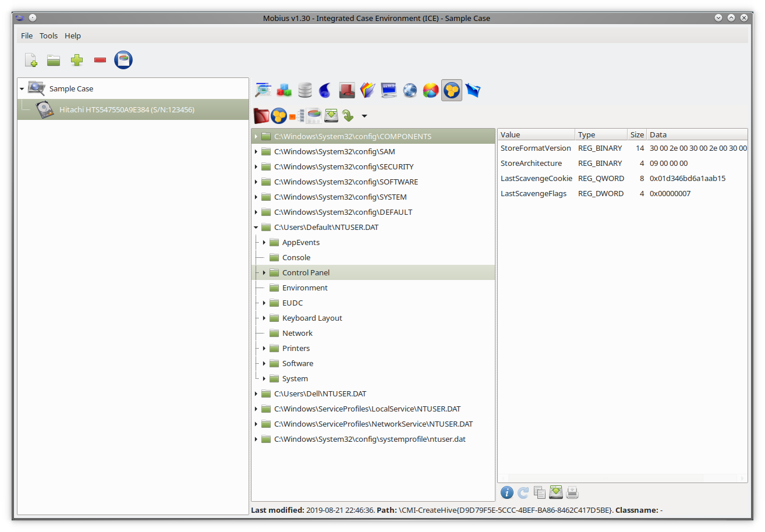Open the Help menu

click(x=73, y=36)
